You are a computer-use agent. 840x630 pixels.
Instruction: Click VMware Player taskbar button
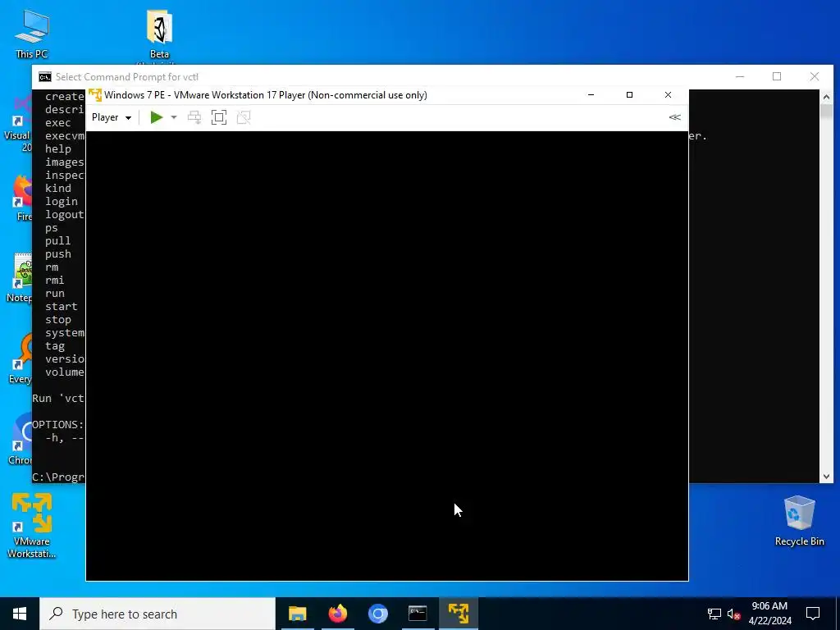[459, 614]
